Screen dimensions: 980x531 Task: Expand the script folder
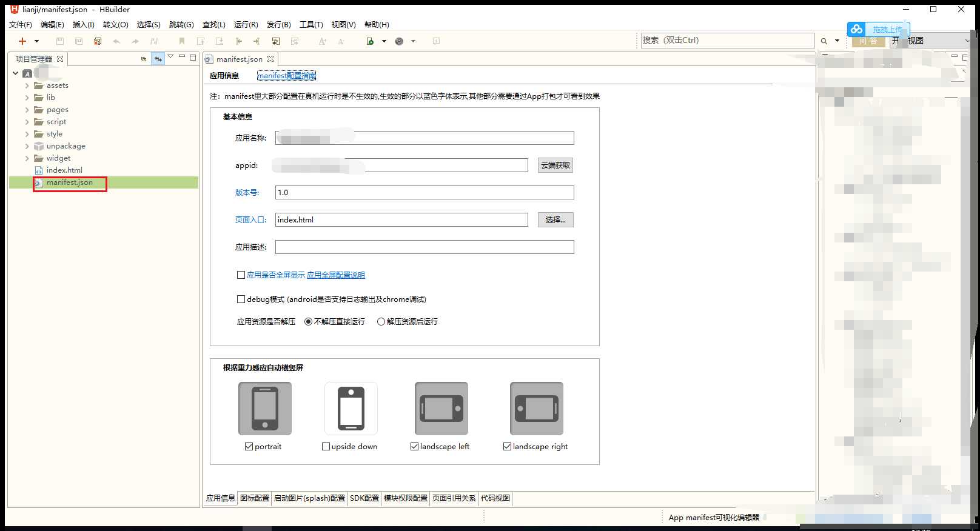(x=27, y=122)
